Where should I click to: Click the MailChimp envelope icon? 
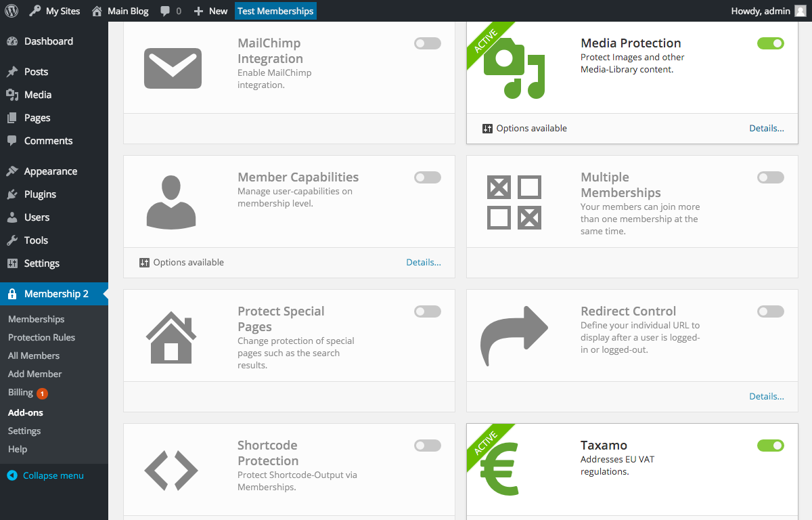(173, 68)
